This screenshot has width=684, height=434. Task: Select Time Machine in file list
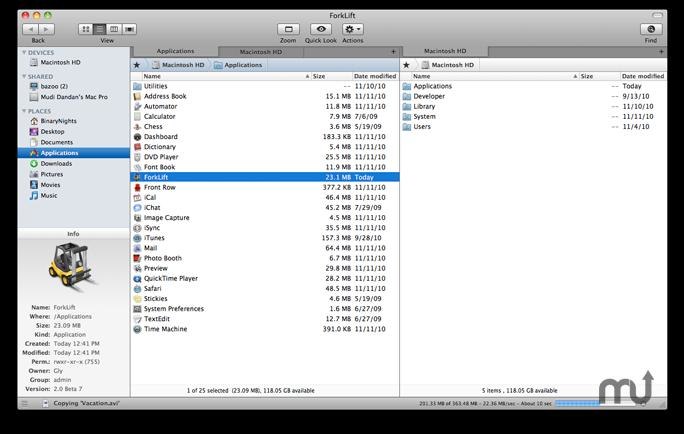point(265,329)
